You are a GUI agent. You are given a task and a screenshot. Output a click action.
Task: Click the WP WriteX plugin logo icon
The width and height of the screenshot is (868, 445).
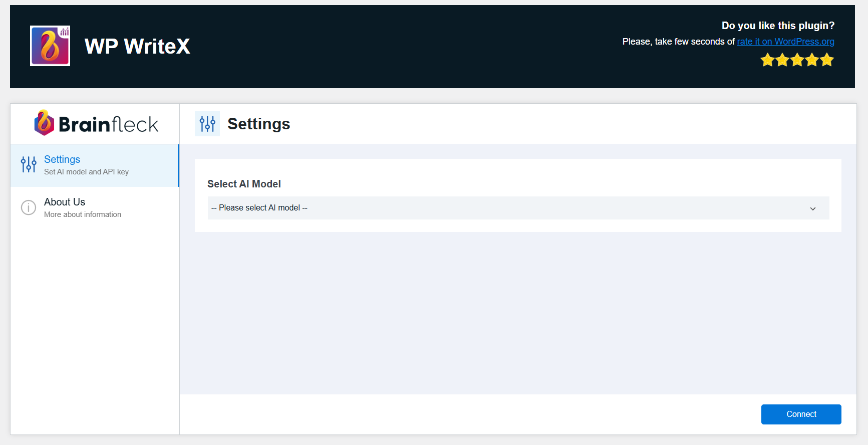[50, 46]
